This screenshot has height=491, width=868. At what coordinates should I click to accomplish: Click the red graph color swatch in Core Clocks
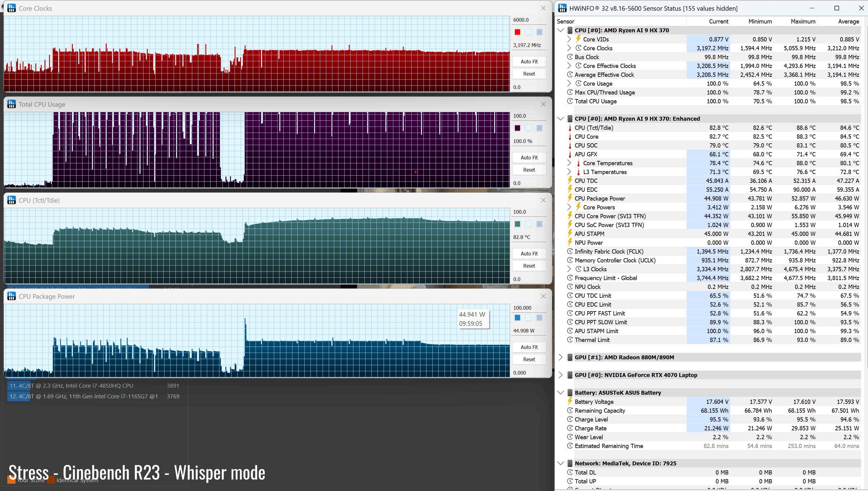click(517, 32)
